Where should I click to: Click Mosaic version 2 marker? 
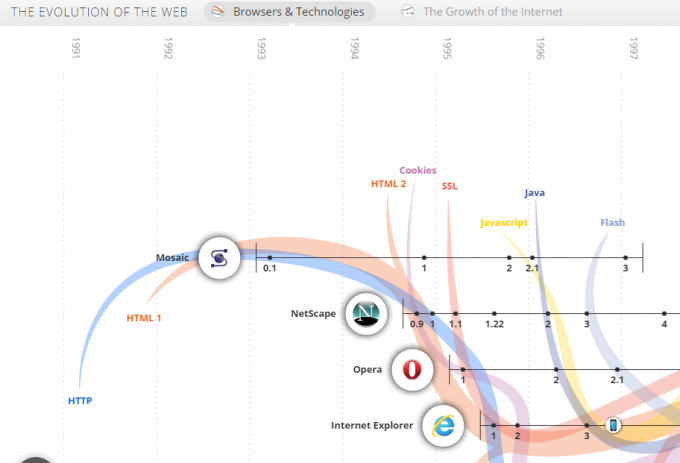509,258
